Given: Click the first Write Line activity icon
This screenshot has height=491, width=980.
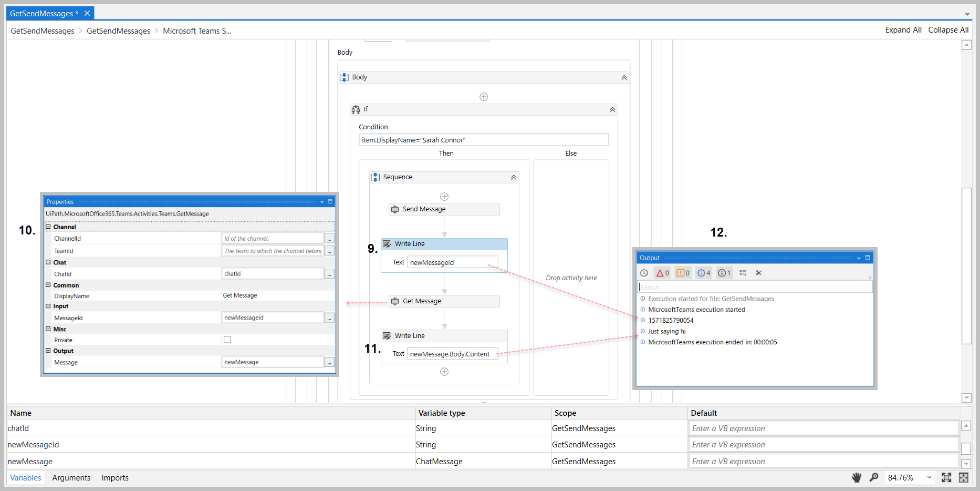Looking at the screenshot, I should 387,244.
